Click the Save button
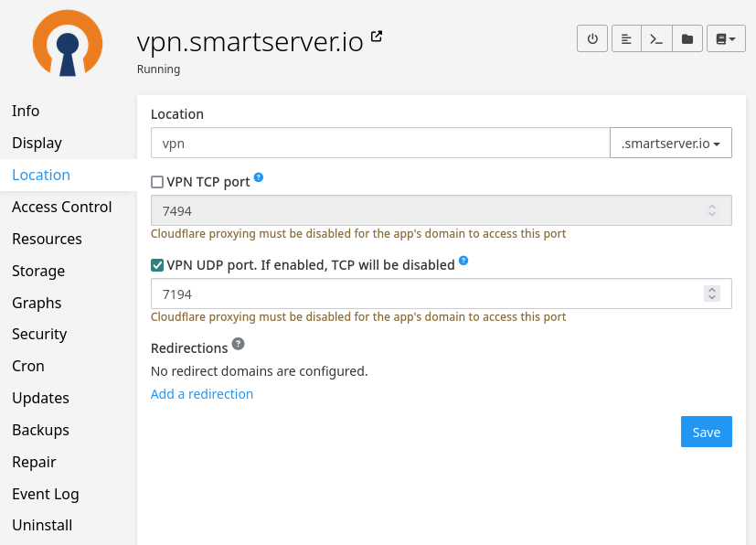 point(706,433)
